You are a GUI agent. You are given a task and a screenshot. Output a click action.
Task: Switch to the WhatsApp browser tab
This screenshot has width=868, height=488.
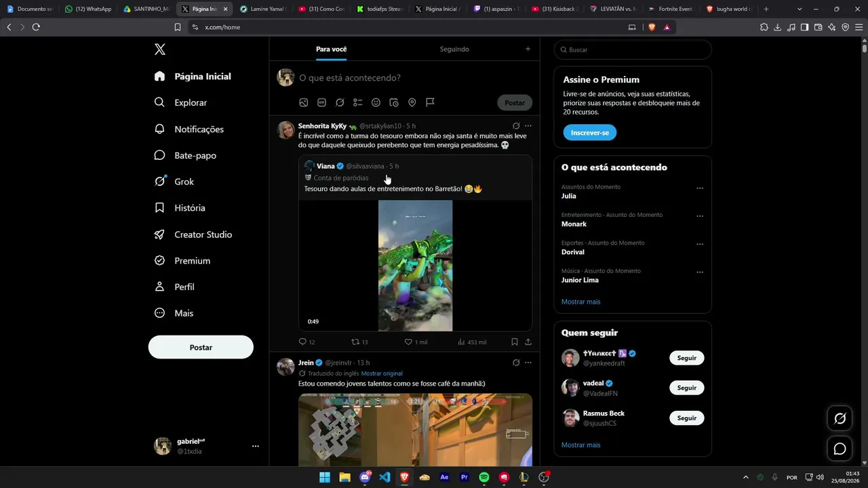tap(88, 9)
